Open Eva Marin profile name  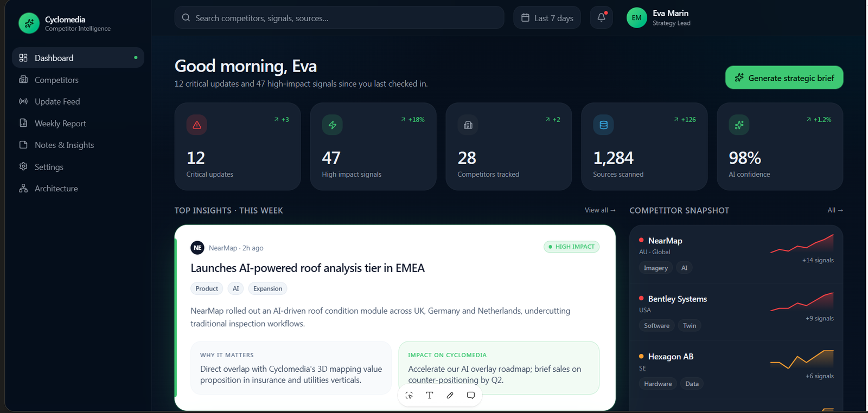point(671,13)
